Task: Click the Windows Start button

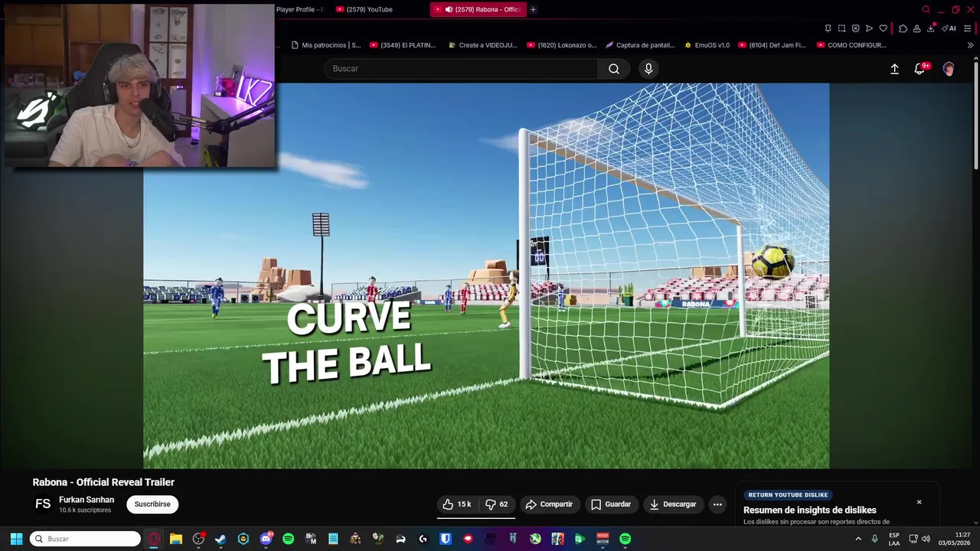Action: point(16,539)
